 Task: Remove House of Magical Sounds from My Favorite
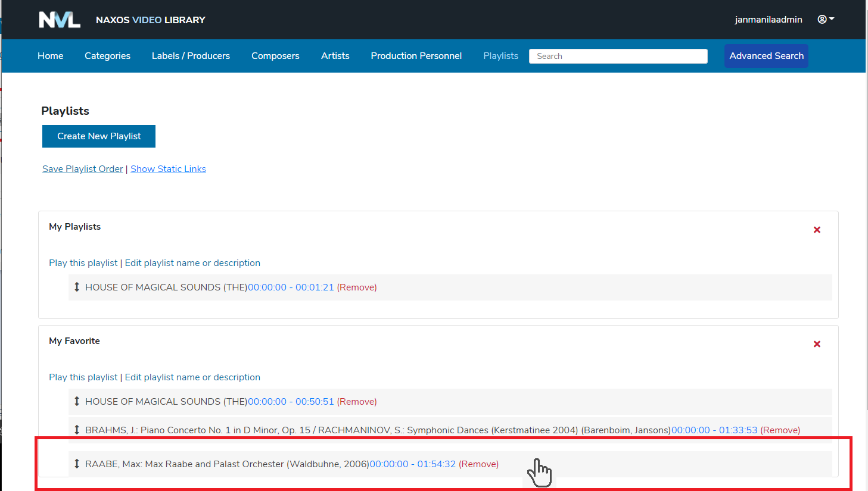click(x=357, y=402)
